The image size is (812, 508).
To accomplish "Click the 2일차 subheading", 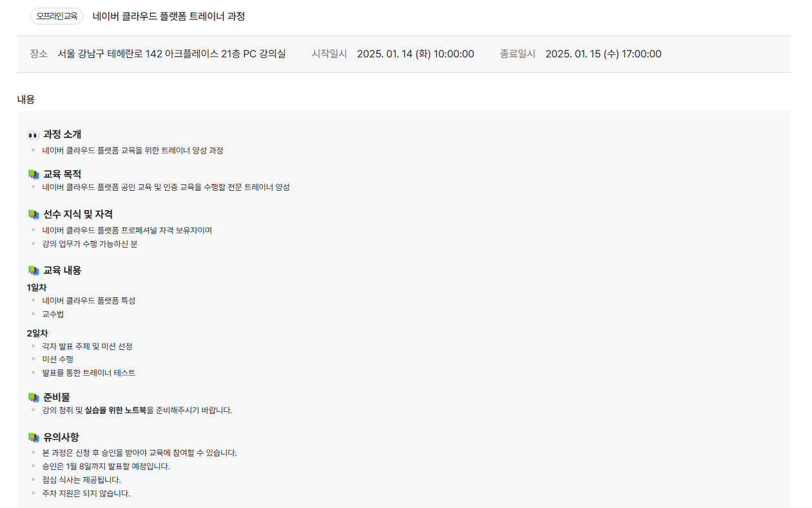I will click(37, 333).
